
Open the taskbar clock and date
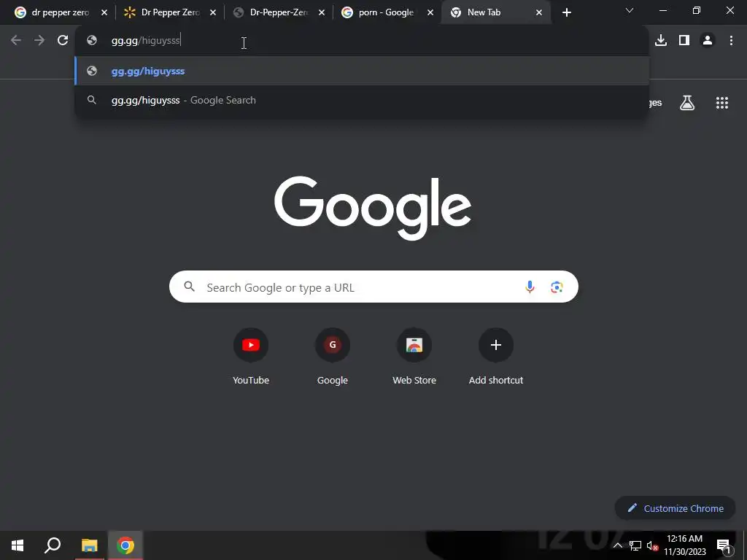coord(684,545)
